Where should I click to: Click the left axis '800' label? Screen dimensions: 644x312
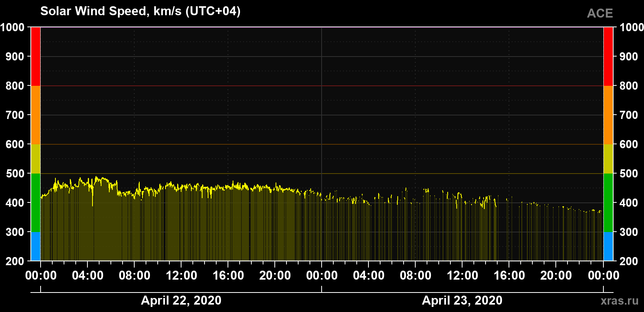[x=15, y=86]
